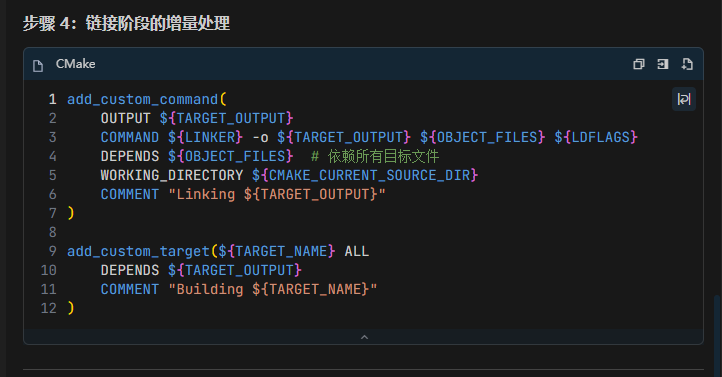Click the Chinese comment on line 4
This screenshot has height=377, width=722.
tap(375, 157)
